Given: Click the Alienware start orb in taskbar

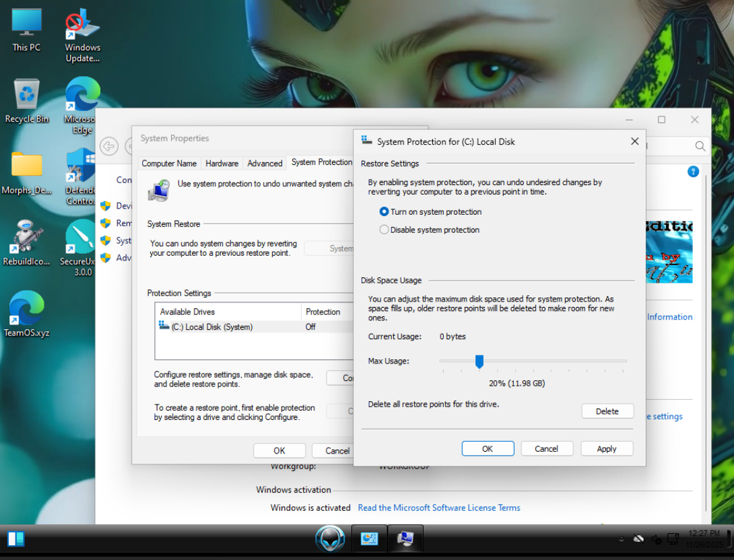Looking at the screenshot, I should pos(330,538).
